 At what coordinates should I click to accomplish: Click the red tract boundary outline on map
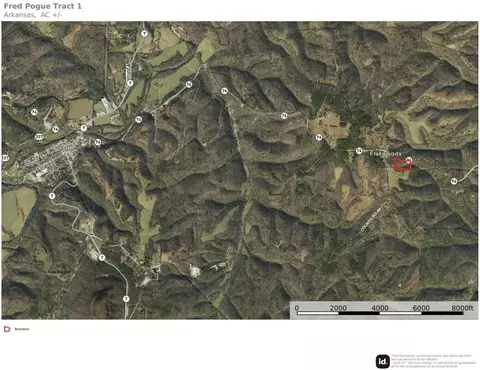[x=402, y=164]
